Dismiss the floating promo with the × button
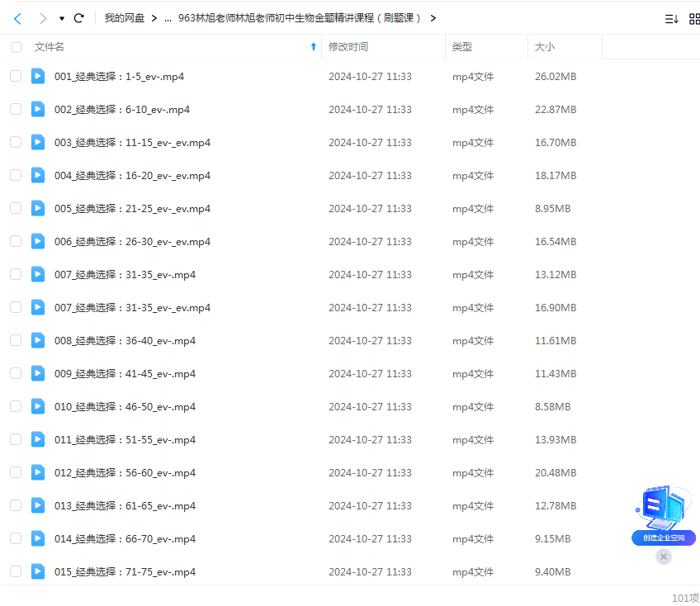The height and width of the screenshot is (606, 700). coord(664,556)
